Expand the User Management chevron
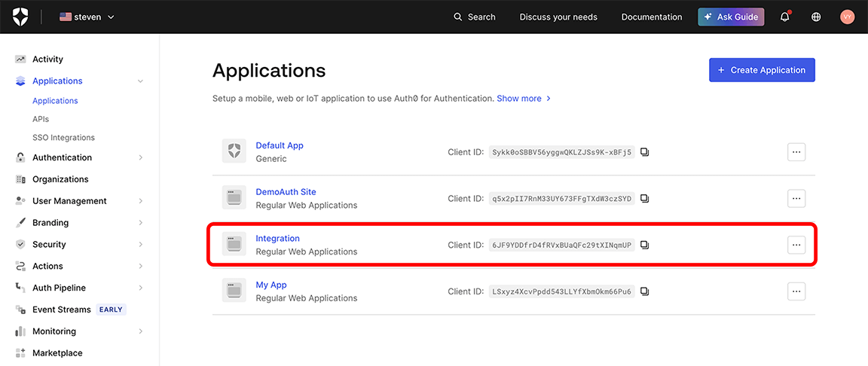This screenshot has height=366, width=868. click(141, 201)
